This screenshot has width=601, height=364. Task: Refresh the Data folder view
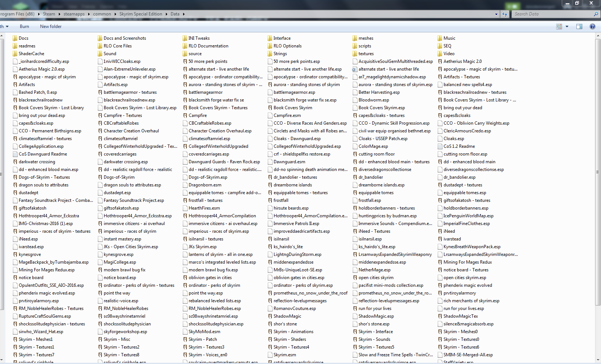[505, 14]
